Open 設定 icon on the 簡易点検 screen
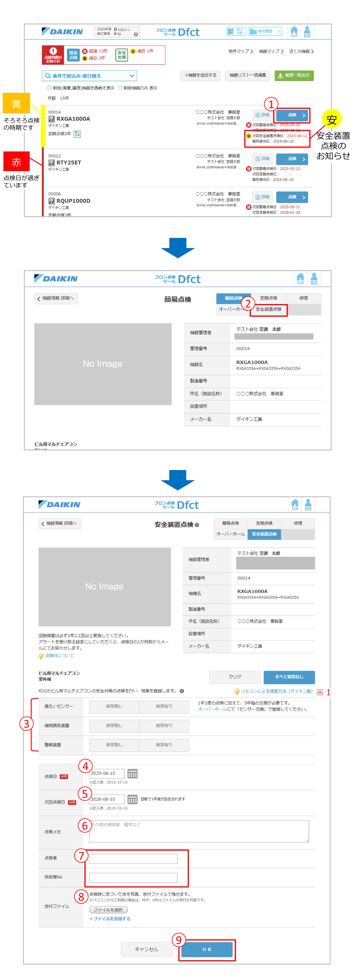 coord(314,279)
